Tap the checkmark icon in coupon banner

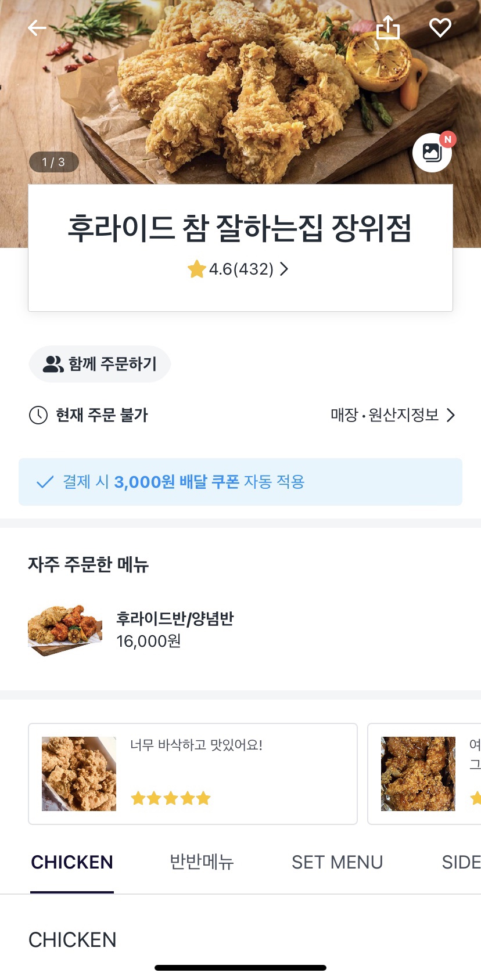pyautogui.click(x=45, y=482)
